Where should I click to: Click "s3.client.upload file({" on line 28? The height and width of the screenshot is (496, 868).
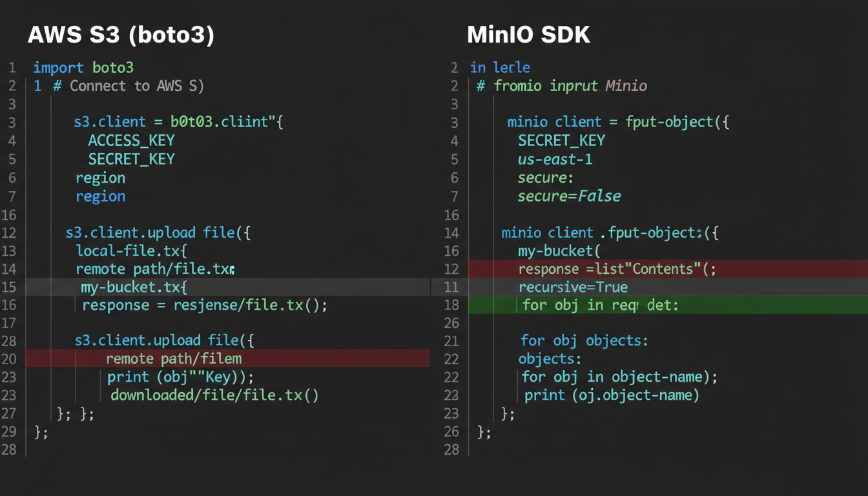click(165, 340)
